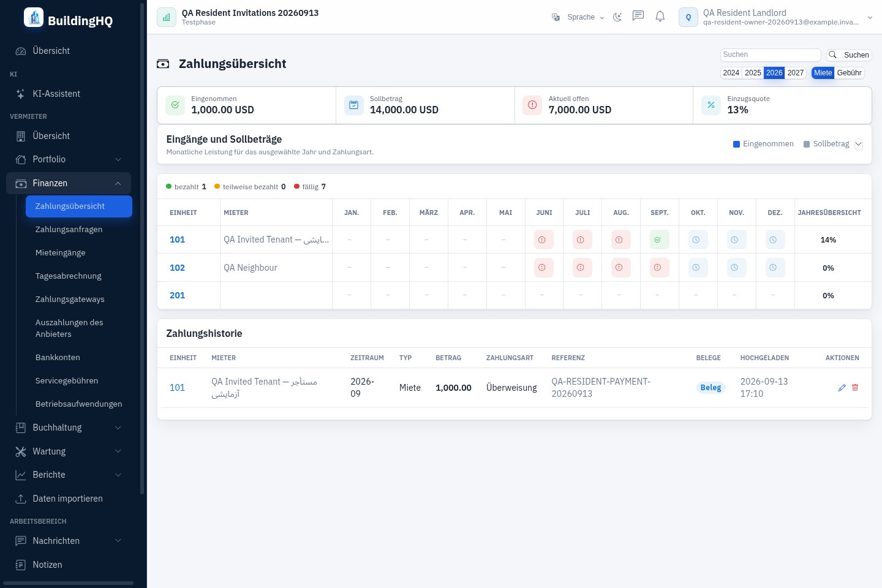
Task: Click unit 101 link in Zahlungshistorie
Action: pyautogui.click(x=177, y=388)
